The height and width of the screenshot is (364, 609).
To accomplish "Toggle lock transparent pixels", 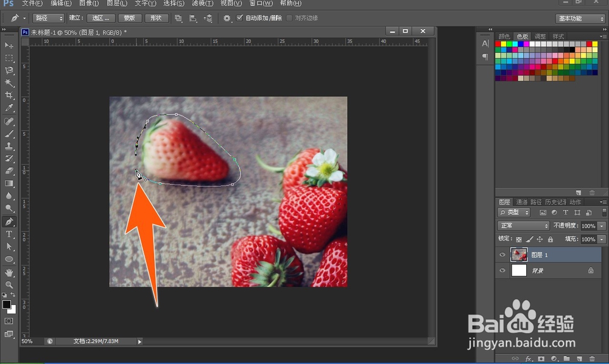I will click(518, 239).
